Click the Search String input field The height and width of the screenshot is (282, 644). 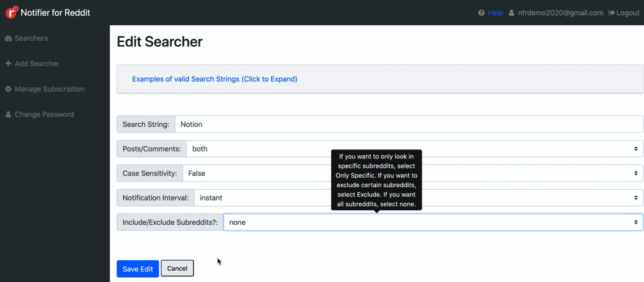pyautogui.click(x=409, y=124)
